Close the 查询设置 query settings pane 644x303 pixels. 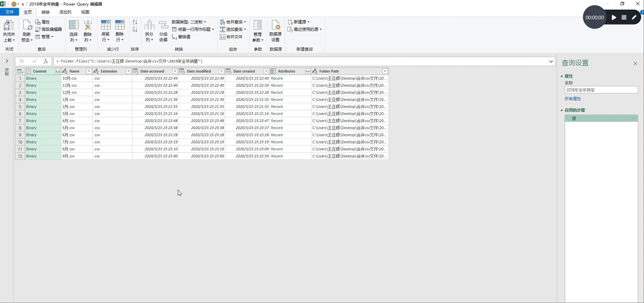pyautogui.click(x=636, y=63)
